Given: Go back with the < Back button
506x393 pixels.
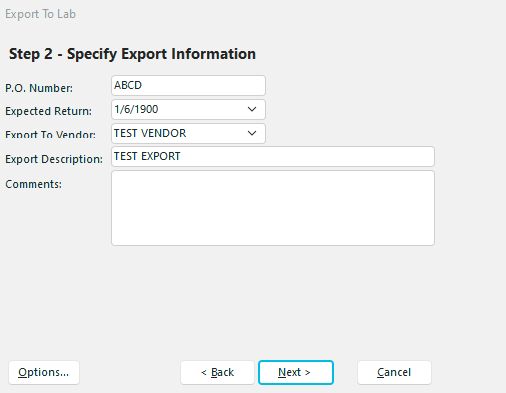Looking at the screenshot, I should (217, 372).
